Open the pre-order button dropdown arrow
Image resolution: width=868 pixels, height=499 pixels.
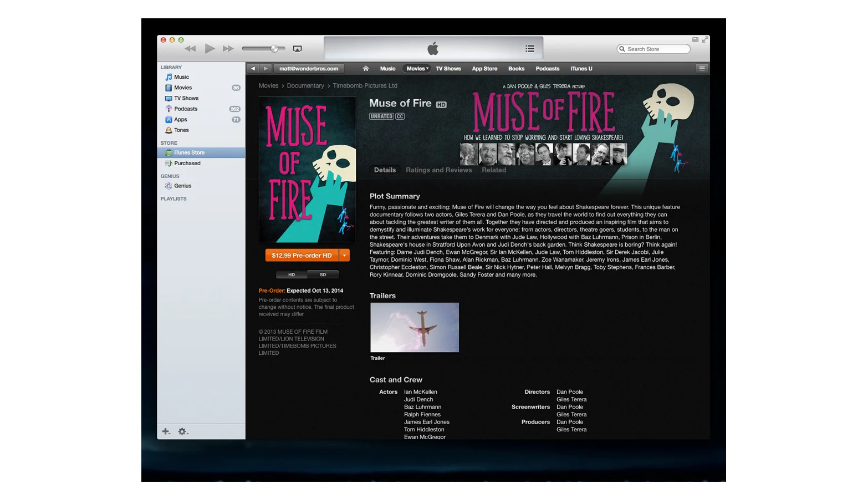click(344, 255)
